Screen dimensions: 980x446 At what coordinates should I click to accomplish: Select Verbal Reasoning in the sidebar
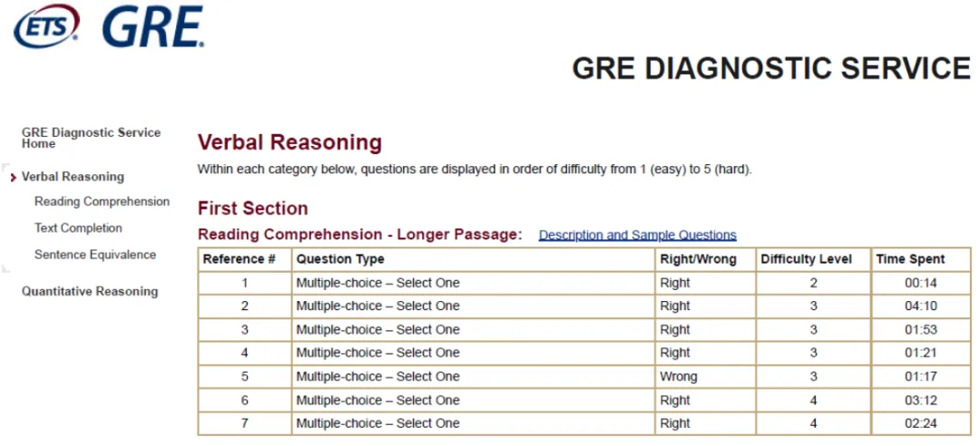(73, 177)
